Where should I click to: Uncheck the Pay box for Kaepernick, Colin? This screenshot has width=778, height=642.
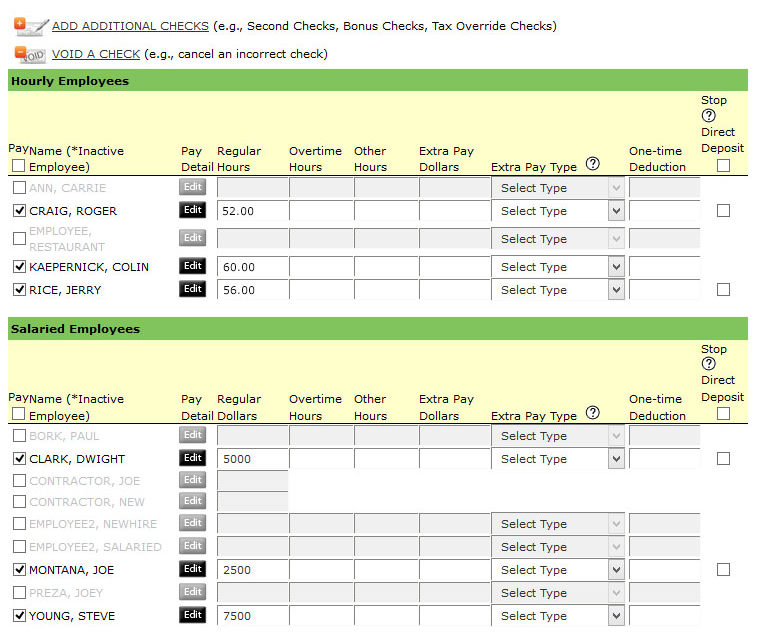(19, 267)
